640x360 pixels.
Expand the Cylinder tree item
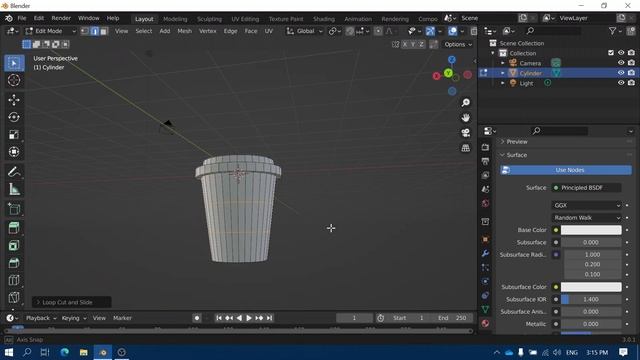pos(502,73)
